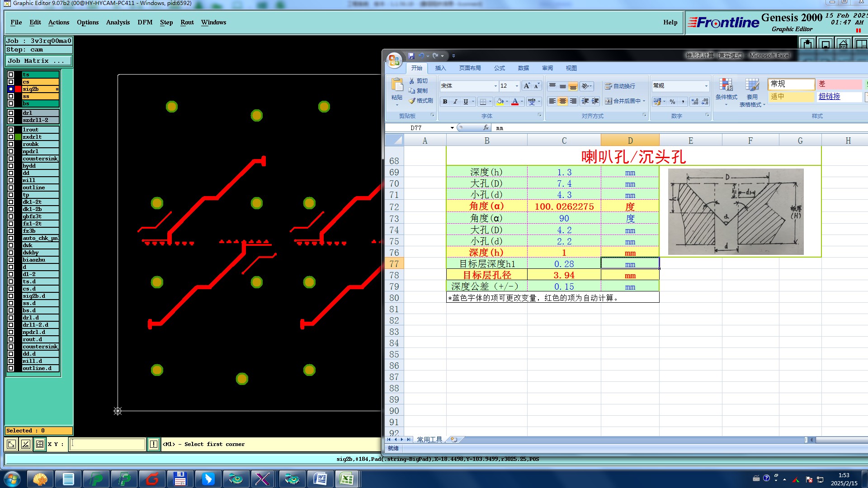Switch to the 页面布局 ribbon tab
The image size is (868, 488).
point(470,68)
